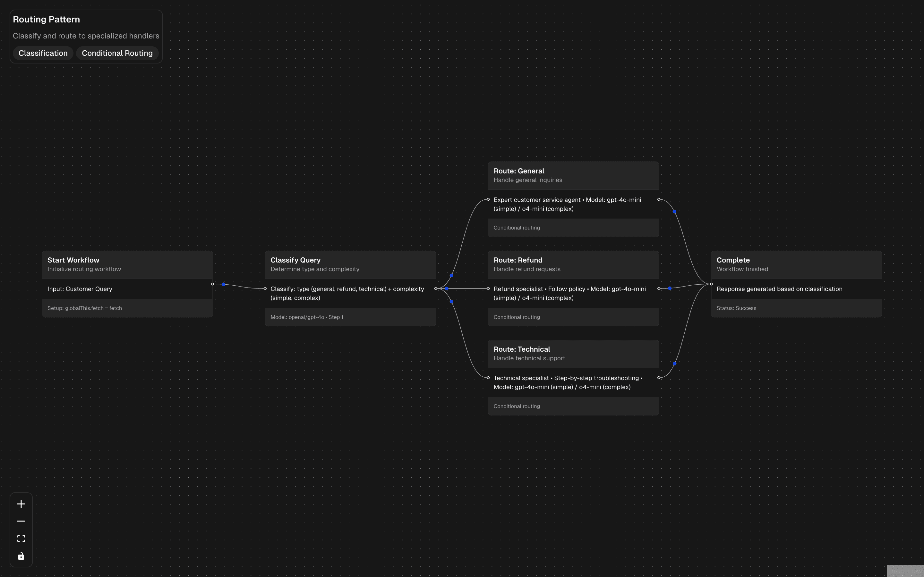
Task: Select the Classification tag
Action: pyautogui.click(x=43, y=53)
